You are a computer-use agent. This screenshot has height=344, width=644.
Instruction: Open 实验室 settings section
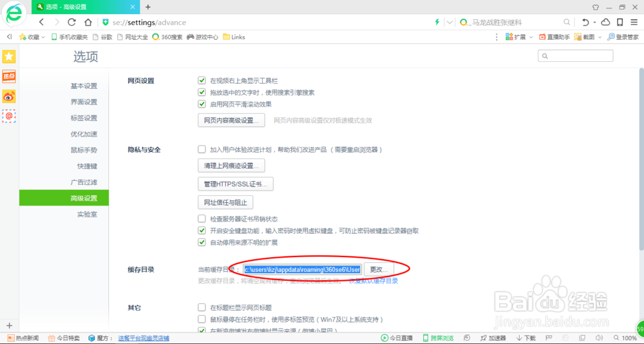(87, 214)
